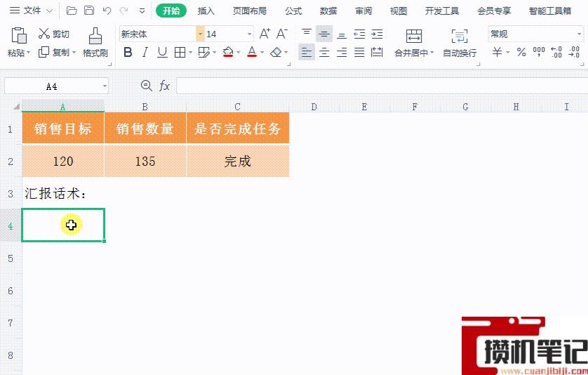Viewport: 588px width, 375px height.
Task: Toggle Bold formatting
Action: click(128, 52)
